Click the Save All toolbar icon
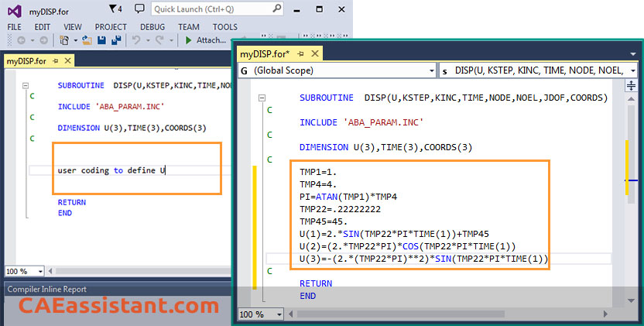The image size is (644, 326). click(x=116, y=40)
